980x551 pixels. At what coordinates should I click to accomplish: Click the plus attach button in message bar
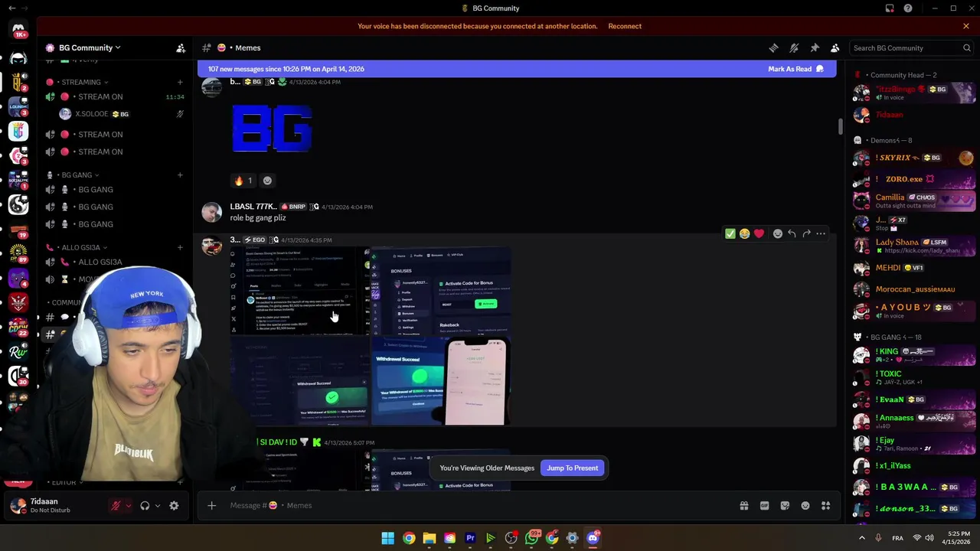(212, 505)
